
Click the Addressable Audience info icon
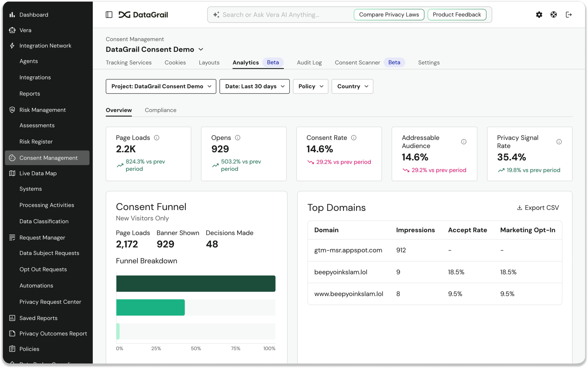tap(464, 142)
